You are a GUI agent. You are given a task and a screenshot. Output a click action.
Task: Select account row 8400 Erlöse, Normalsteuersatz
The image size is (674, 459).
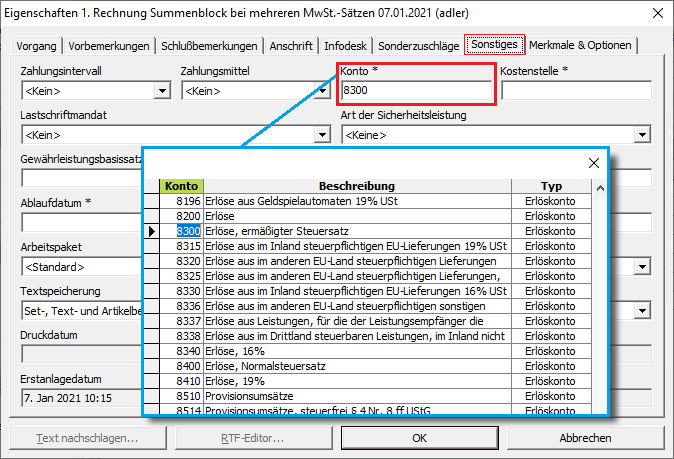(x=356, y=367)
